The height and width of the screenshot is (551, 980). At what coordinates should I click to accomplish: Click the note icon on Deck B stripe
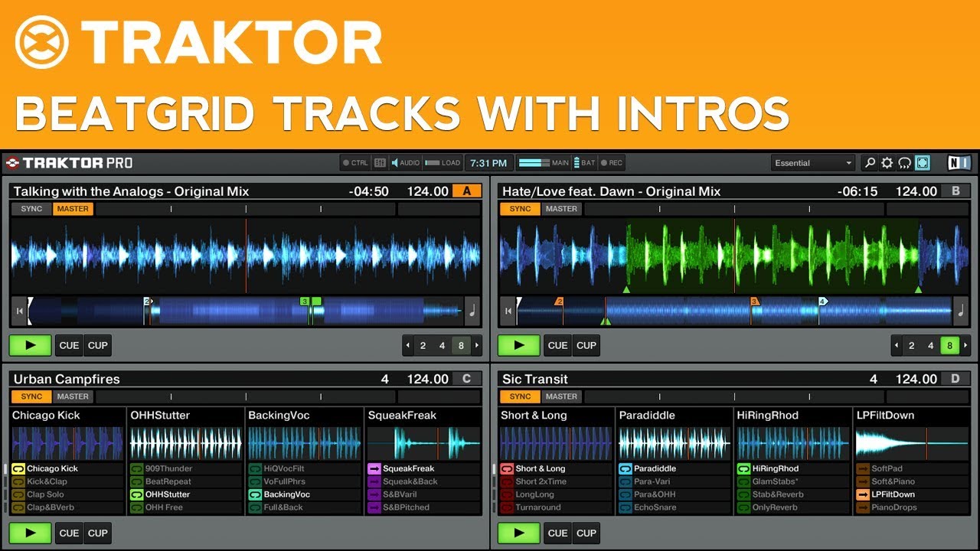961,311
